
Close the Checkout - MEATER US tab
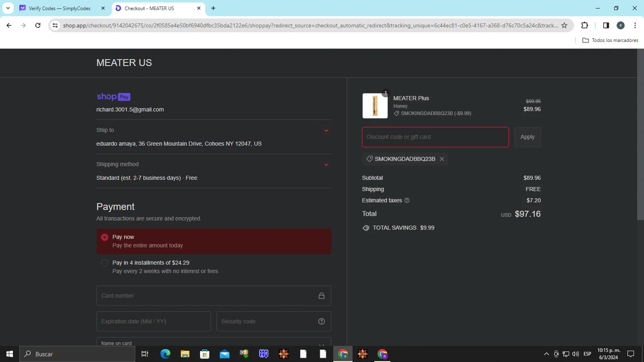tap(199, 8)
